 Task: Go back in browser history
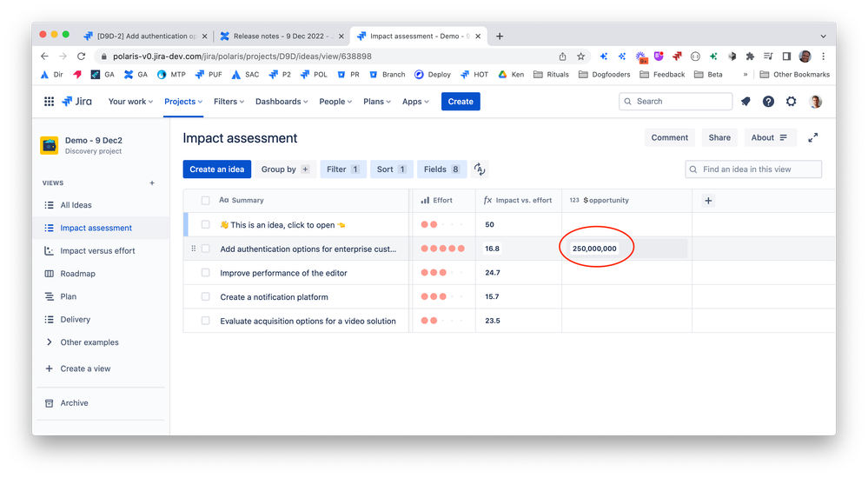(x=44, y=56)
